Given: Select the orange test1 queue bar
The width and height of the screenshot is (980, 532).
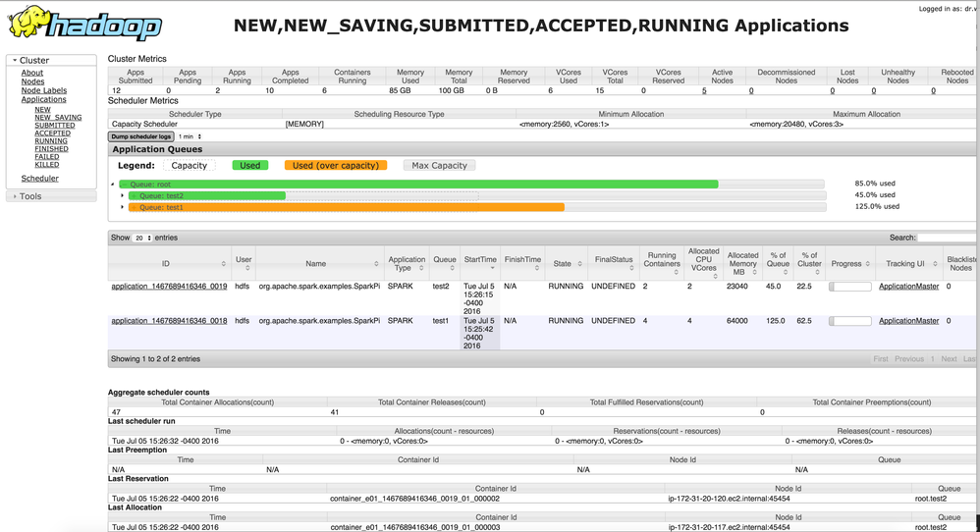Looking at the screenshot, I should [347, 207].
